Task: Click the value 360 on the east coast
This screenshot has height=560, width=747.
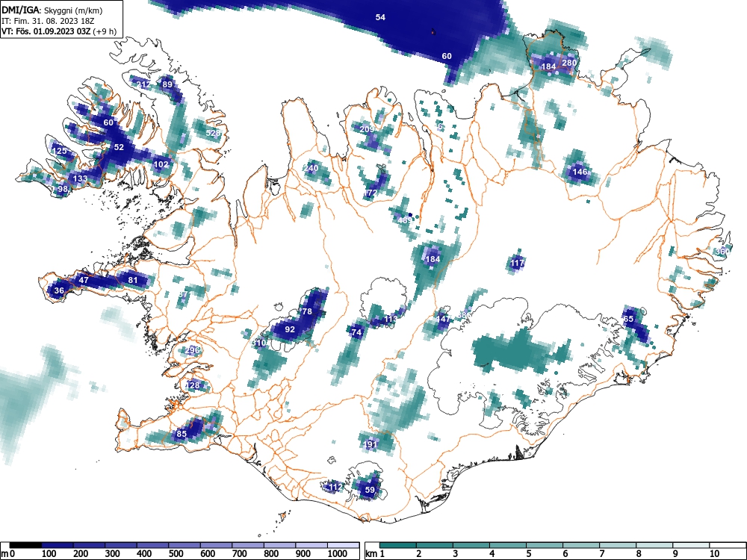Action: coord(722,252)
